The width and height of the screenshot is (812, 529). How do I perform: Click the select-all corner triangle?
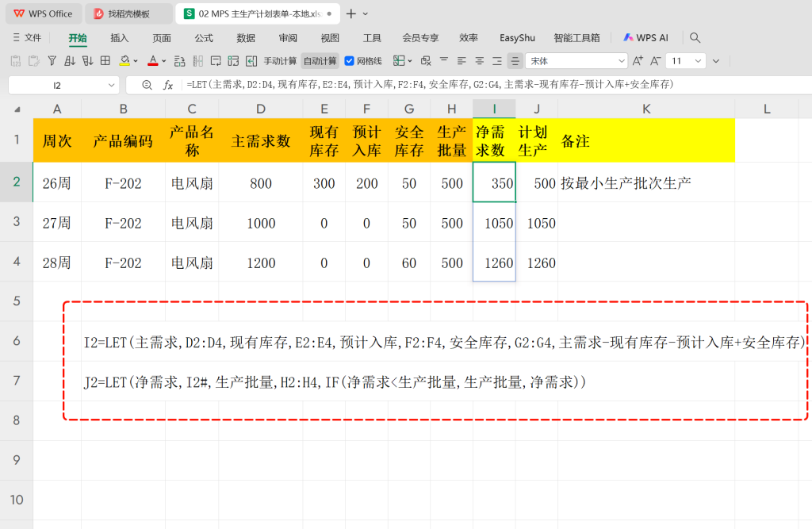coord(17,109)
